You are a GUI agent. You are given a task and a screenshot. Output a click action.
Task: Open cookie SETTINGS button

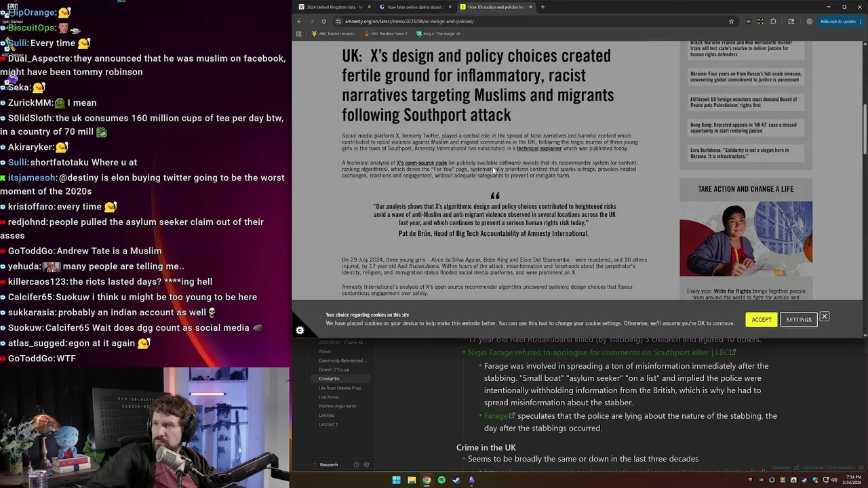[x=799, y=320]
